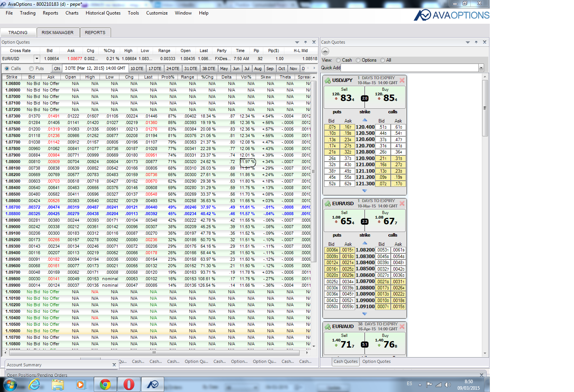Image resolution: width=574 pixels, height=392 pixels.
Task: Select the 17 DTE expiry button
Action: point(155,69)
